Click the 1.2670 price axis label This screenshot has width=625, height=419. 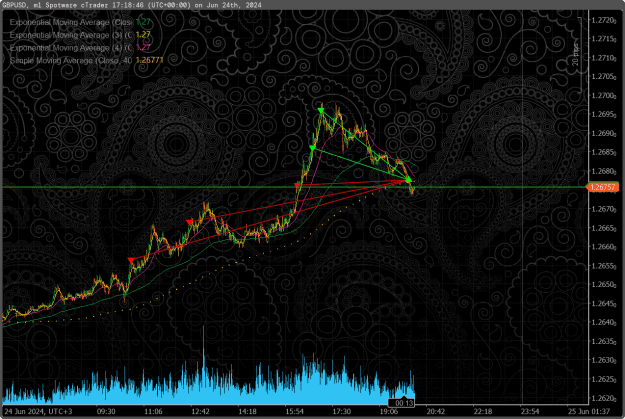point(603,209)
